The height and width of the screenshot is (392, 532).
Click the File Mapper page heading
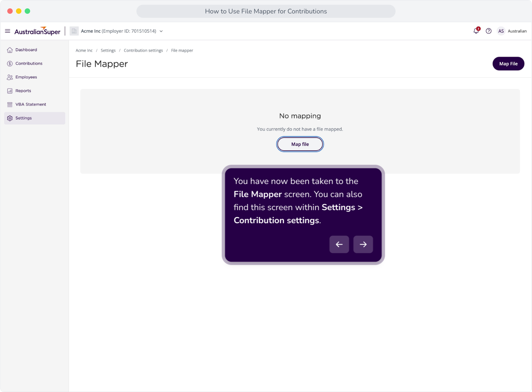point(102,64)
